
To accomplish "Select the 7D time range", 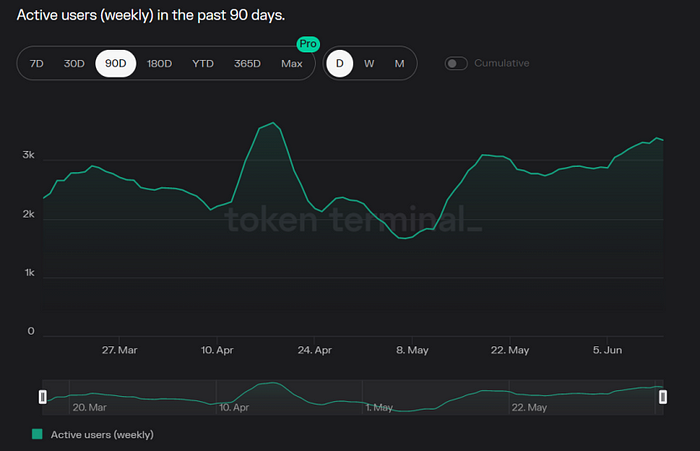I will pyautogui.click(x=37, y=64).
